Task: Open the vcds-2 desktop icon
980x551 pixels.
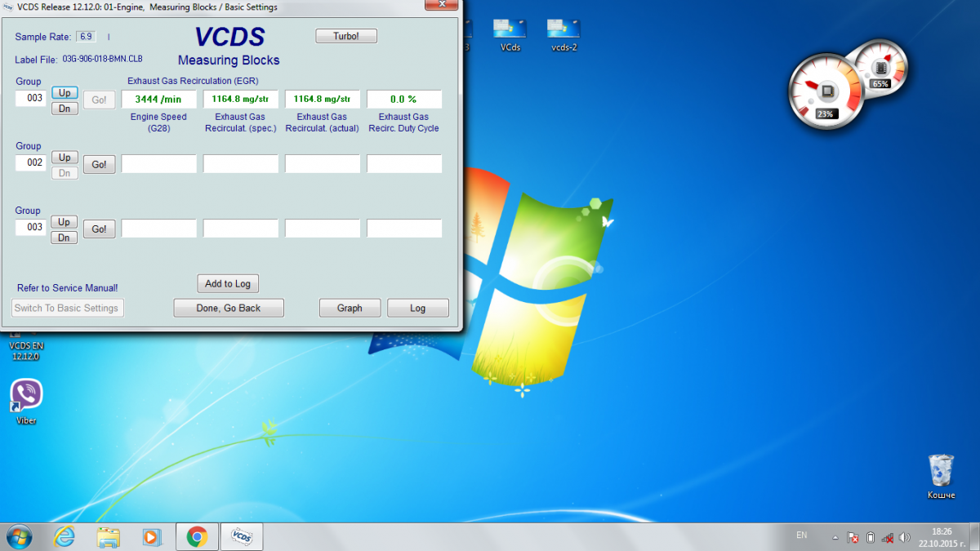Action: pos(564,35)
